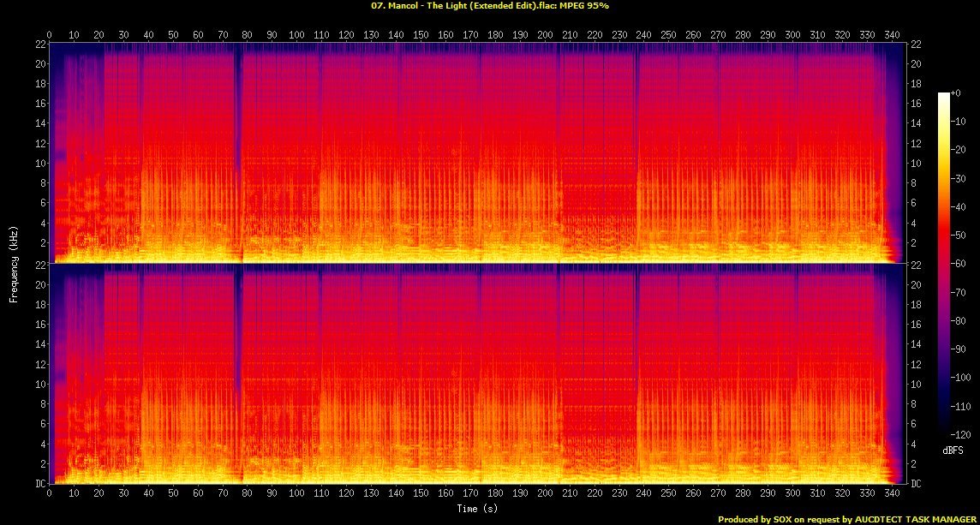Select "+0" at the top of the dBFS scale
The height and width of the screenshot is (525, 980).
(x=957, y=93)
